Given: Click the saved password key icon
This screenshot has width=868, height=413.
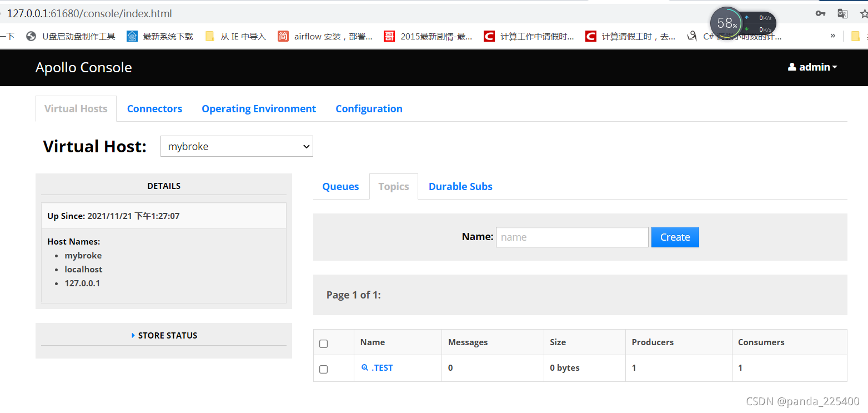Looking at the screenshot, I should [820, 13].
